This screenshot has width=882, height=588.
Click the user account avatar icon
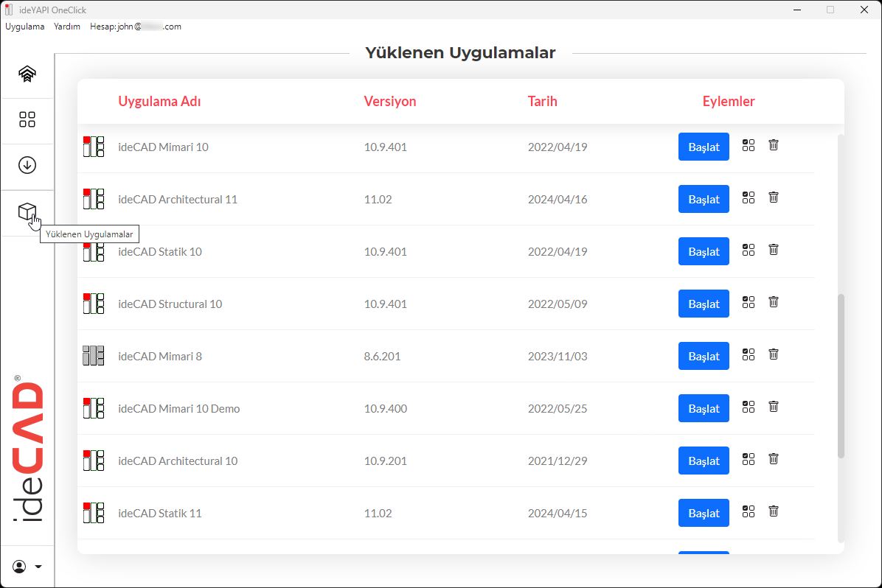[19, 566]
